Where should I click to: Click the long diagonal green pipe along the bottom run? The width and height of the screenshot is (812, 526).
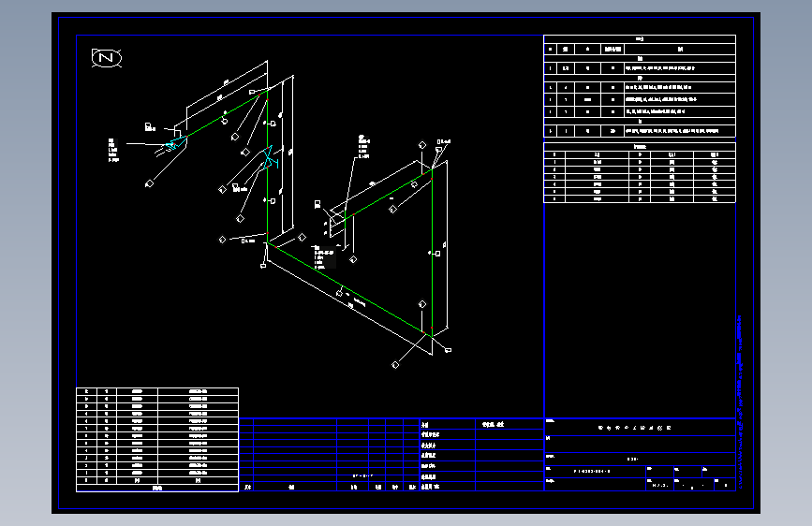[x=350, y=290]
